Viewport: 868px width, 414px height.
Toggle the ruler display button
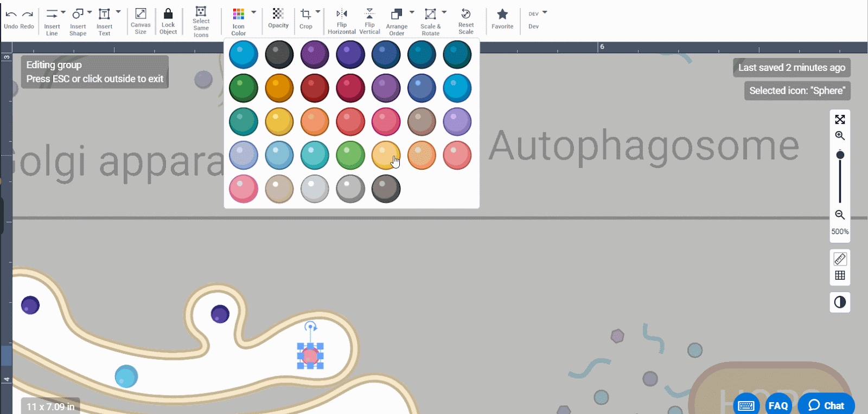840,259
